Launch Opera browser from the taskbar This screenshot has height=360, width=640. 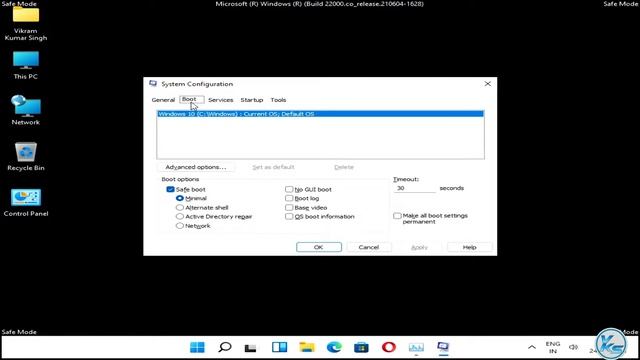coord(389,347)
